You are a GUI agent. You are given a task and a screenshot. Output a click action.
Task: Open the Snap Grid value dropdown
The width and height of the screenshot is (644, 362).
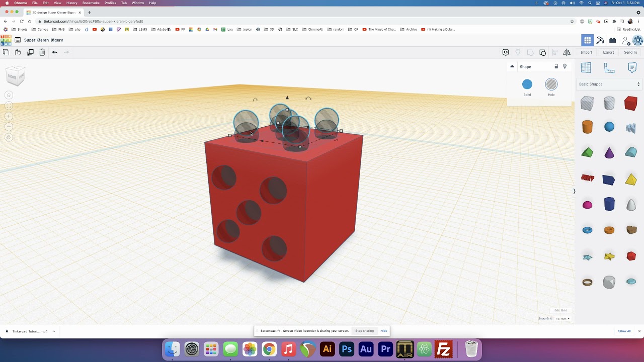(562, 319)
